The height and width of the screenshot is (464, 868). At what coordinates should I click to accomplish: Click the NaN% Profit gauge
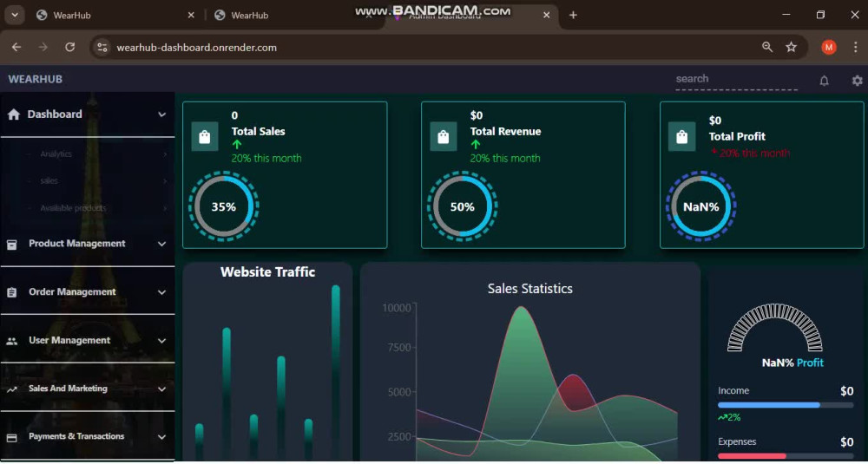pos(774,327)
